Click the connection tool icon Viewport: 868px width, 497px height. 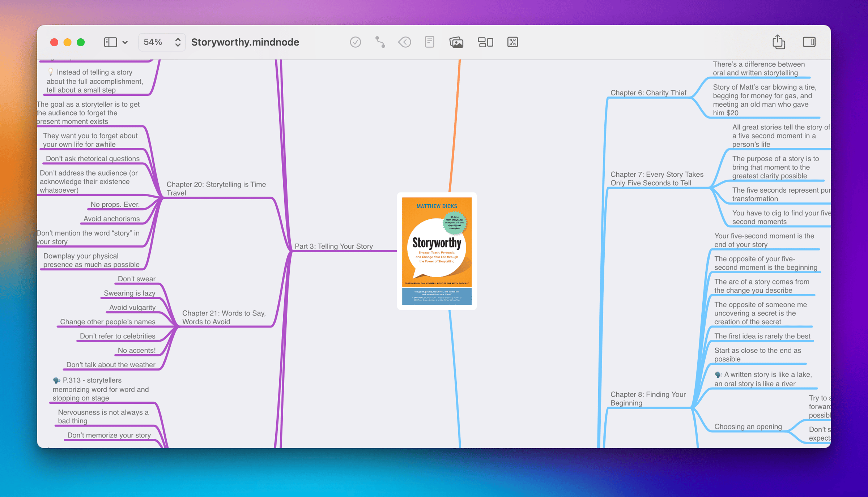(x=380, y=42)
